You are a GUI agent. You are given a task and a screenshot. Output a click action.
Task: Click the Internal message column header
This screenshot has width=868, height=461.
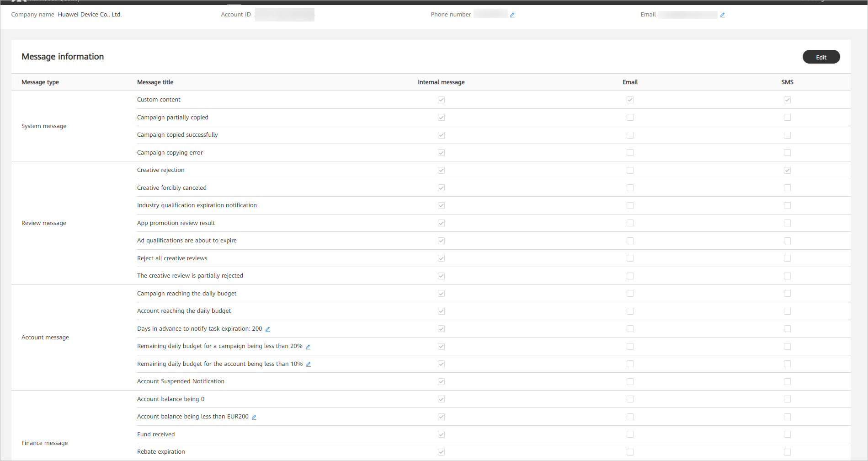point(441,82)
